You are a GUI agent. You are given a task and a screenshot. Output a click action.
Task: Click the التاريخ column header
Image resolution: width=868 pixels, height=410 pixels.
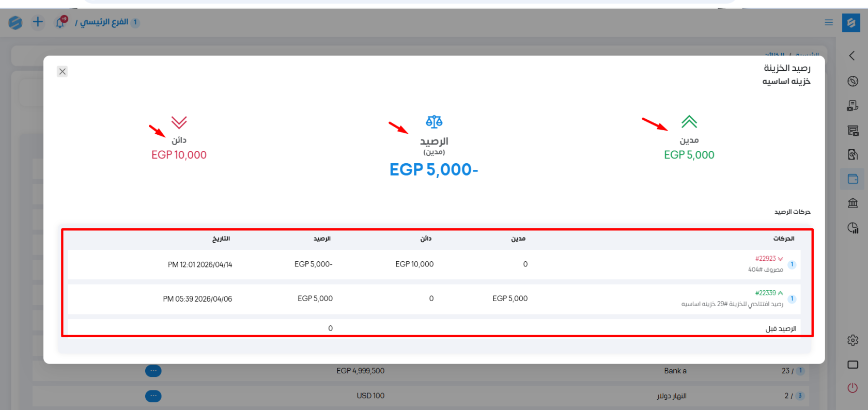pyautogui.click(x=221, y=239)
